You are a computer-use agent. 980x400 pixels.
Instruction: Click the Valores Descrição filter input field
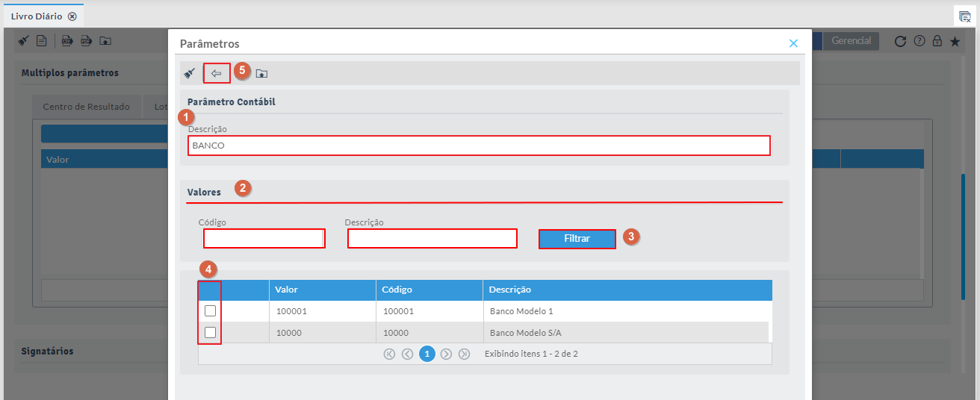(x=432, y=239)
